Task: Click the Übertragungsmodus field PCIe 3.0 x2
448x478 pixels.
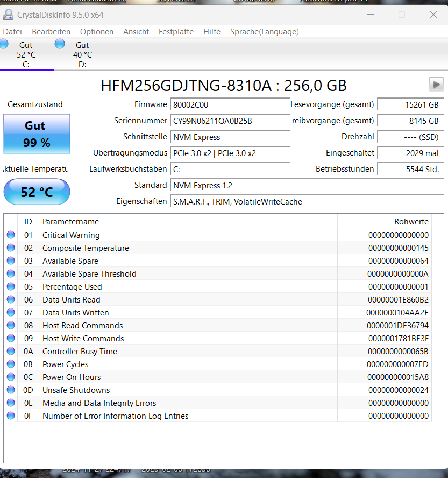Action: [230, 153]
